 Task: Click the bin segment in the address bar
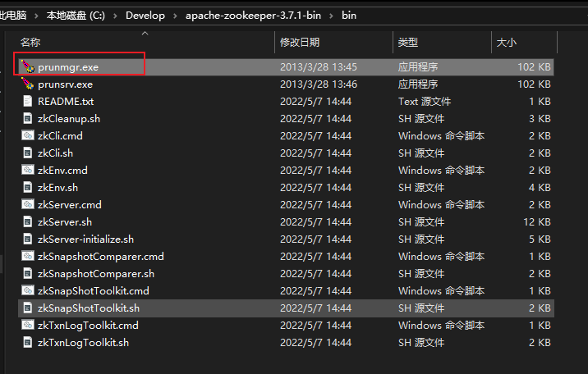[x=349, y=16]
